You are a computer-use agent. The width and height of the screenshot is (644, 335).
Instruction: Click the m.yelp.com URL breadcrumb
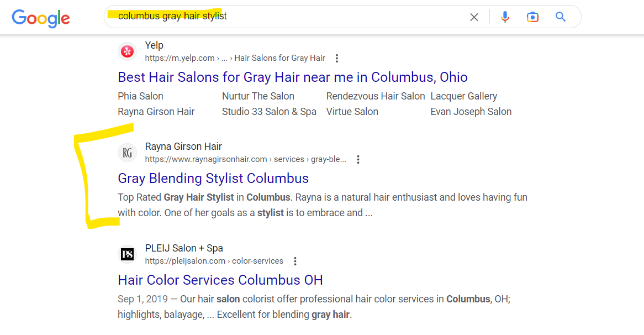235,59
